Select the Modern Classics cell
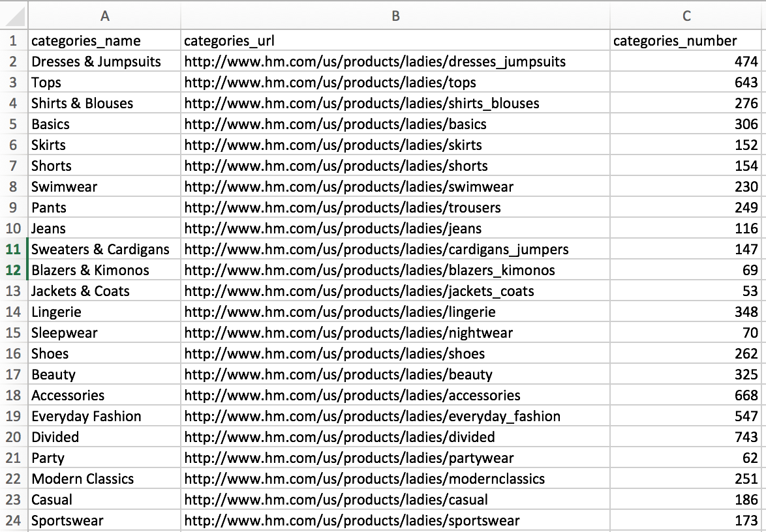Viewport: 766px width, 532px height. (104, 479)
